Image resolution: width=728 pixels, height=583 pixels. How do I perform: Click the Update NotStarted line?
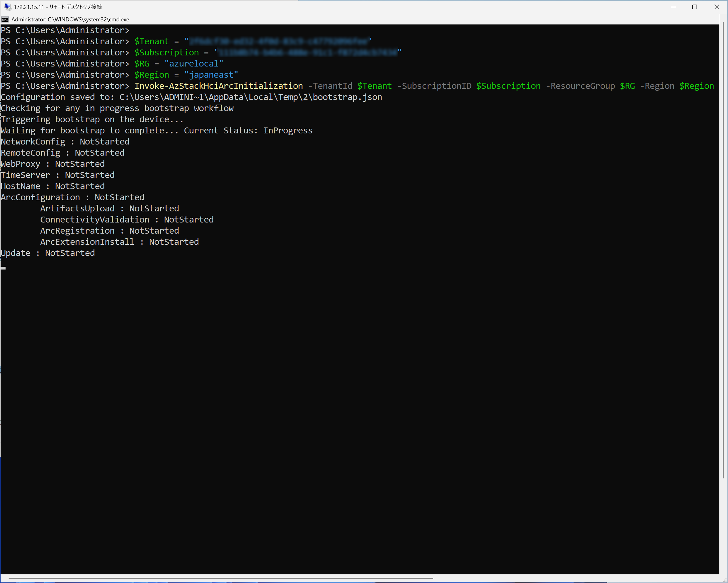[48, 253]
